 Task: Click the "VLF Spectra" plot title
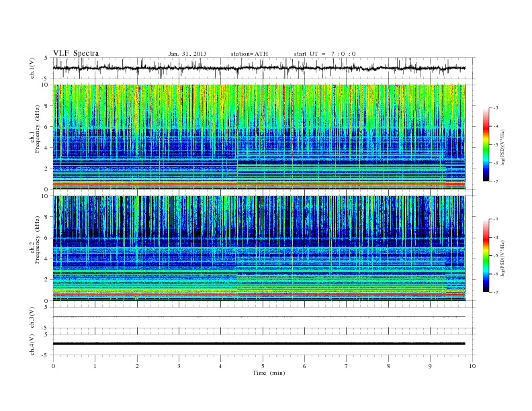[x=76, y=53]
